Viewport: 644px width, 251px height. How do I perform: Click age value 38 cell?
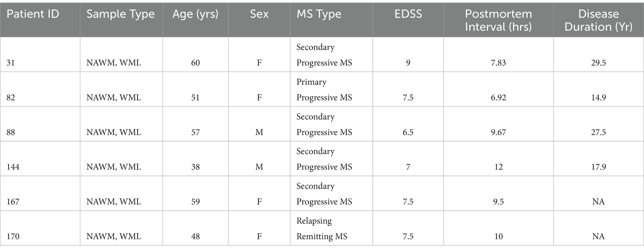click(x=195, y=159)
